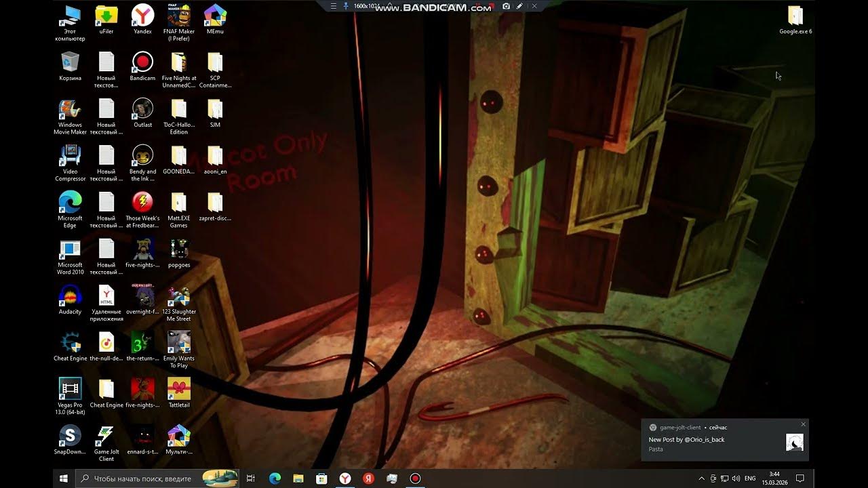This screenshot has height=488, width=868.
Task: Open the Outlast game shortcut
Action: pos(142,109)
